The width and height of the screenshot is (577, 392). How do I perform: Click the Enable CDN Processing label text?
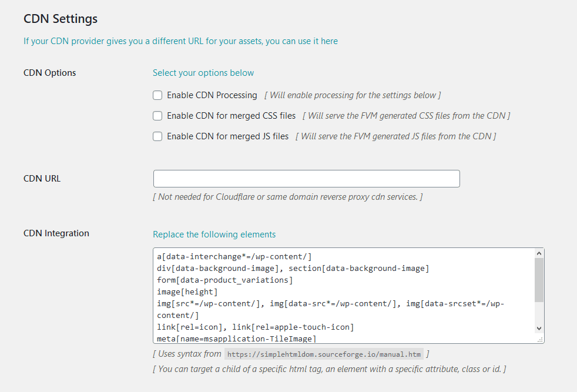point(212,95)
